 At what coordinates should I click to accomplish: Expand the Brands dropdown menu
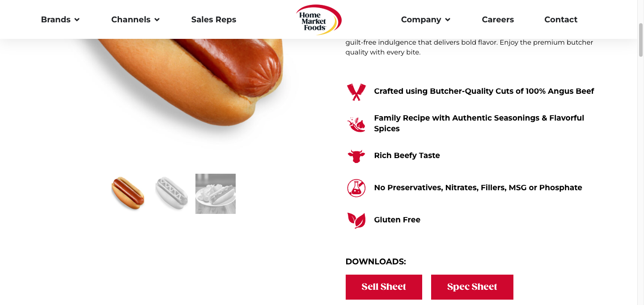click(x=60, y=20)
